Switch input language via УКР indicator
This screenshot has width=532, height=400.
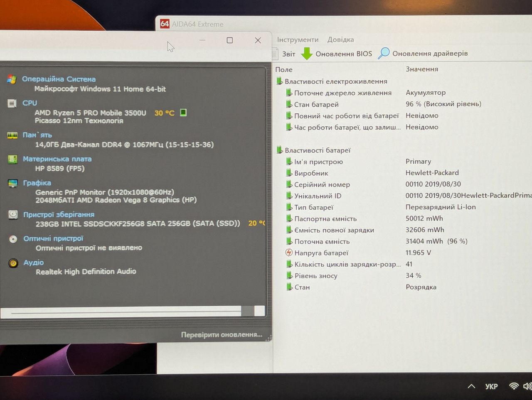(x=491, y=386)
